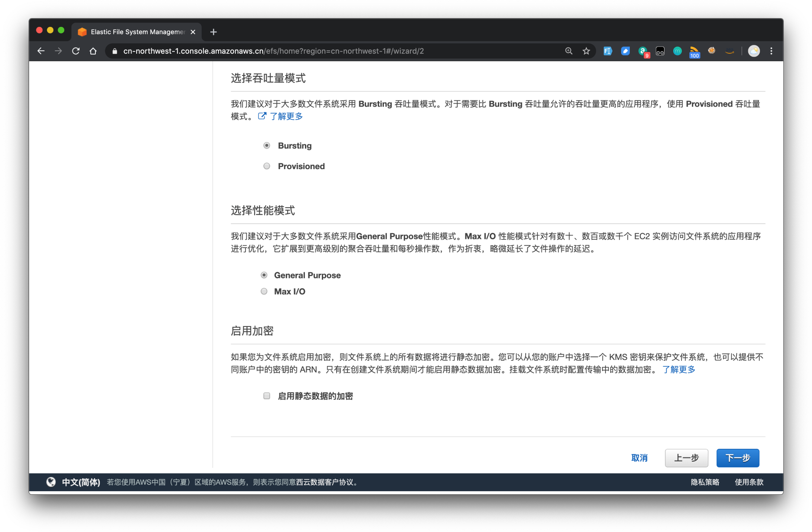Screen dimensions: 812x532
Task: Click the 启用加密 heading
Action: [x=252, y=331]
